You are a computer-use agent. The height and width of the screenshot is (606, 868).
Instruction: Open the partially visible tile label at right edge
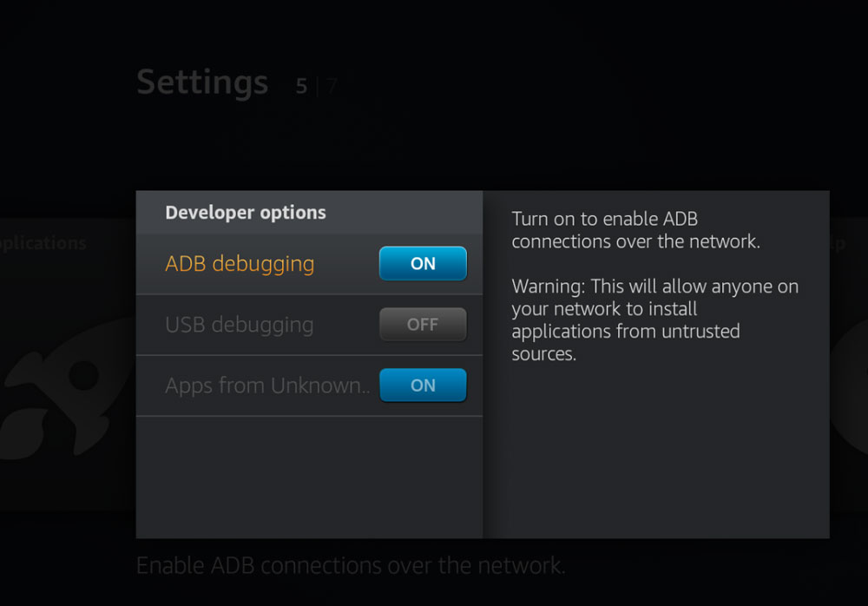pos(837,244)
